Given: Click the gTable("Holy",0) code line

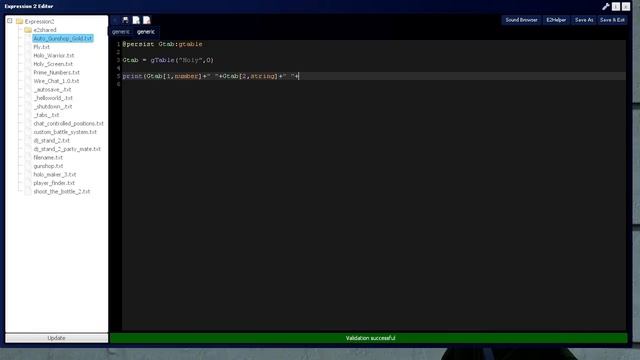Looking at the screenshot, I should pyautogui.click(x=168, y=60).
